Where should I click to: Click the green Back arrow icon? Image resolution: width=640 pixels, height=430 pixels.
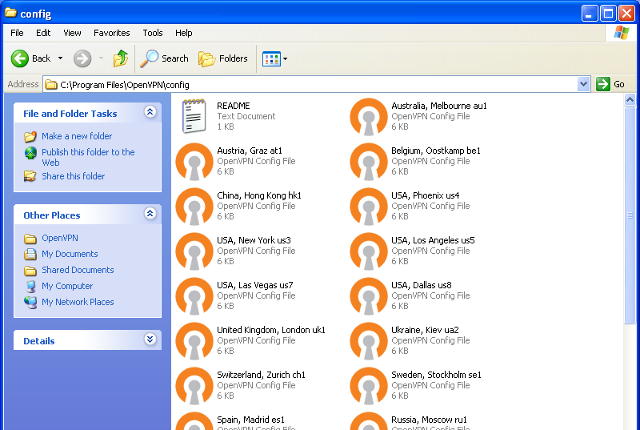tap(20, 59)
